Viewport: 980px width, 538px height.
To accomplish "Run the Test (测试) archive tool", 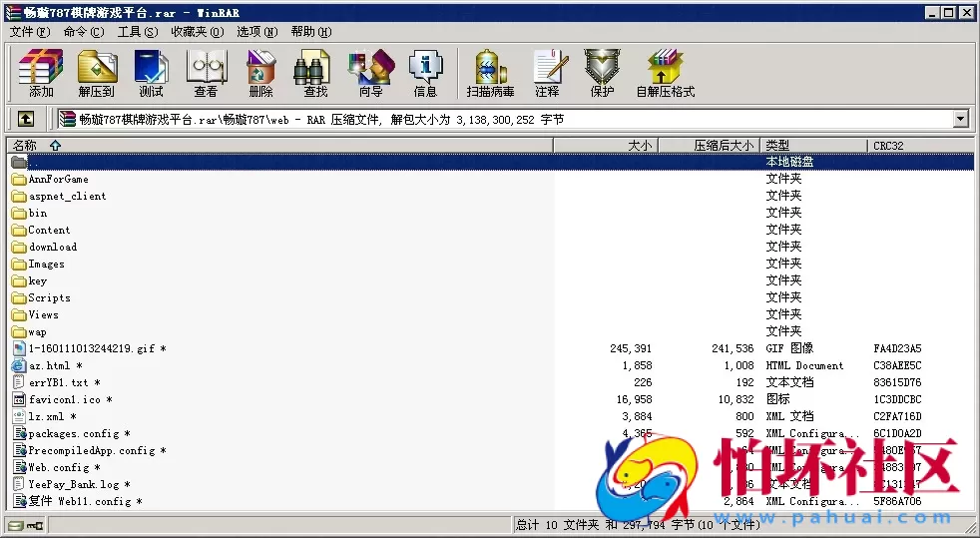I will (151, 73).
